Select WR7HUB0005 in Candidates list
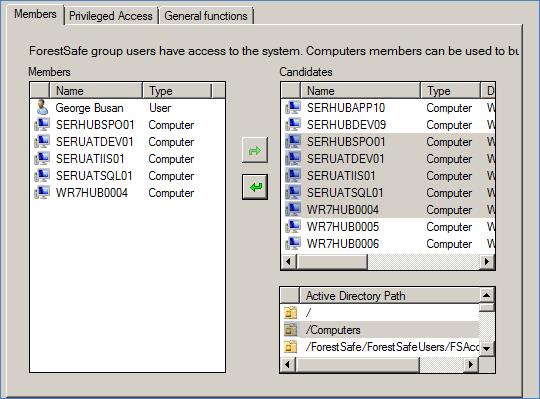 tap(388, 227)
